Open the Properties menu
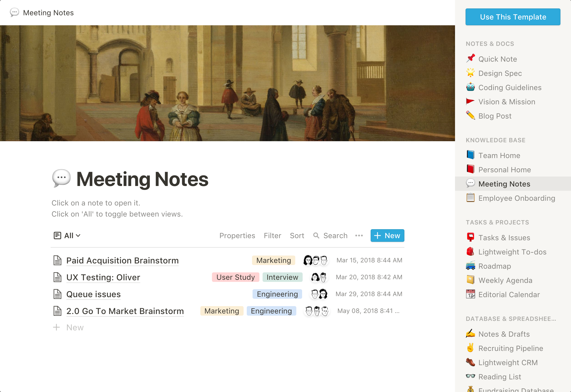The height and width of the screenshot is (392, 571). (237, 236)
